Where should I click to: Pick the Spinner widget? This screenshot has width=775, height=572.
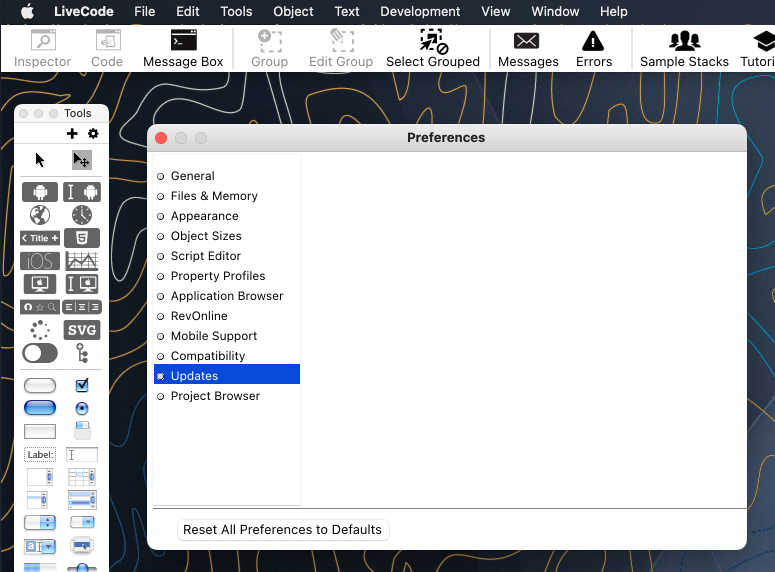tap(40, 330)
